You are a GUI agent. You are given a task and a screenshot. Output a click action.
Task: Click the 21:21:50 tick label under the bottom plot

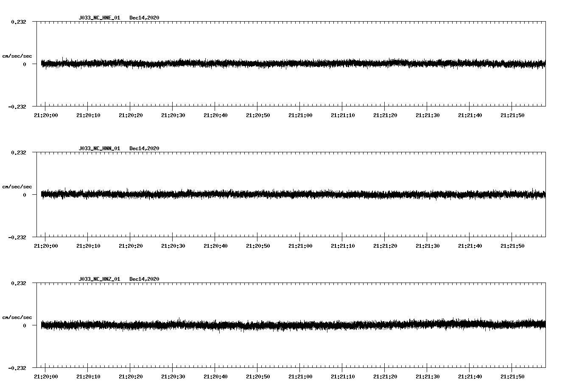[x=513, y=376]
